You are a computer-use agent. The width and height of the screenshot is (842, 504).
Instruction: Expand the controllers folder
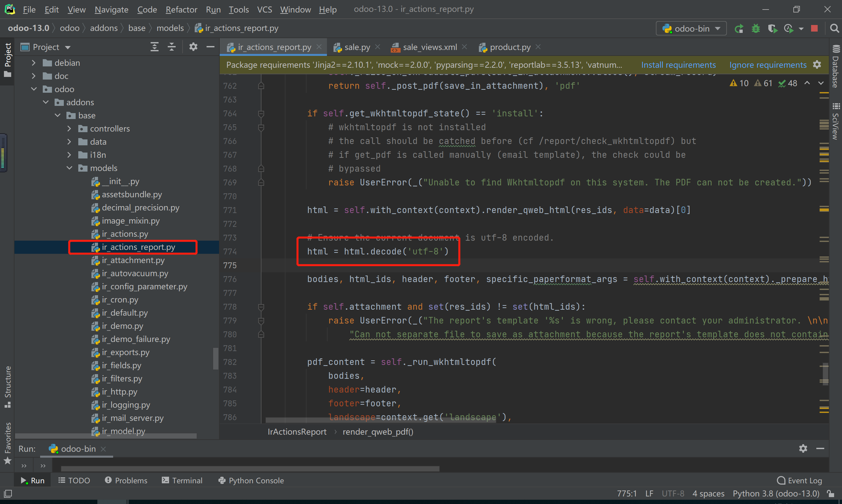point(69,129)
